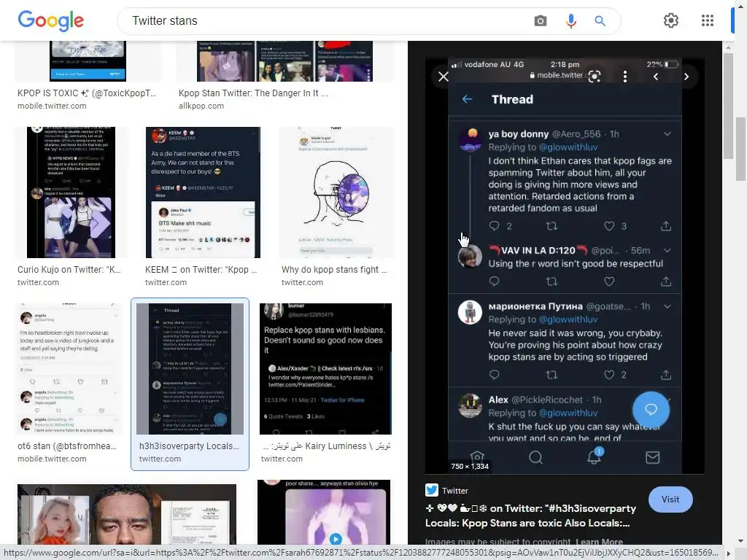The image size is (747, 560).
Task: Open Google Lens visual search icon
Action: pos(595,76)
